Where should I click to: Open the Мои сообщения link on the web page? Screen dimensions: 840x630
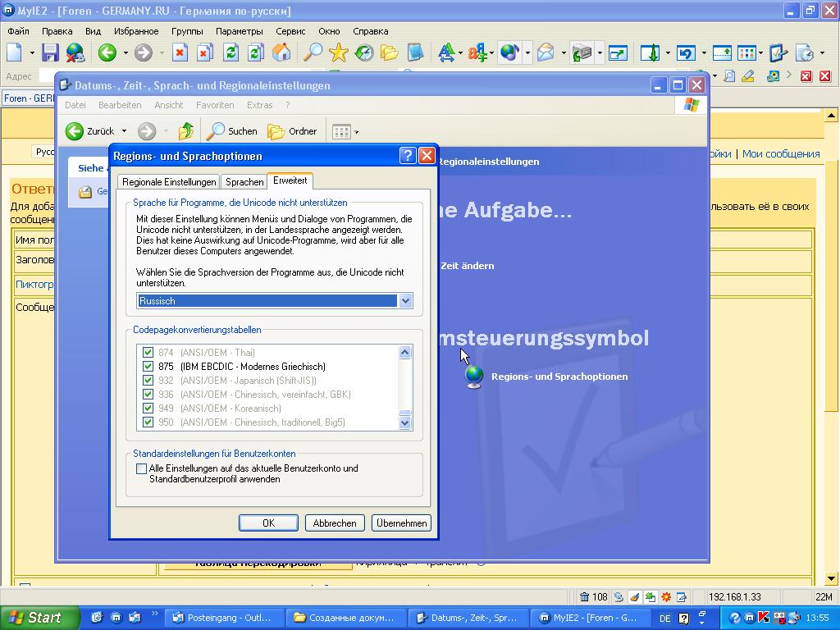(781, 153)
